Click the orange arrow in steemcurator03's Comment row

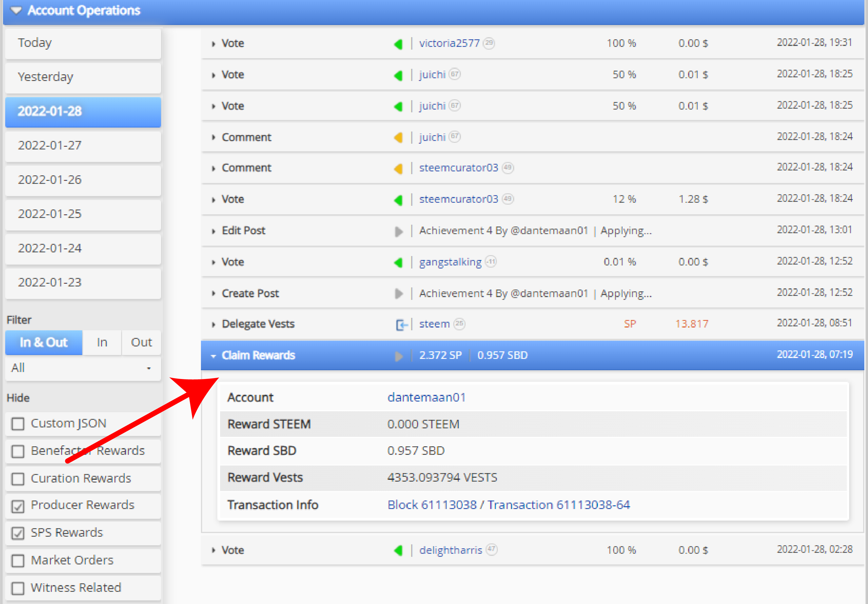398,169
